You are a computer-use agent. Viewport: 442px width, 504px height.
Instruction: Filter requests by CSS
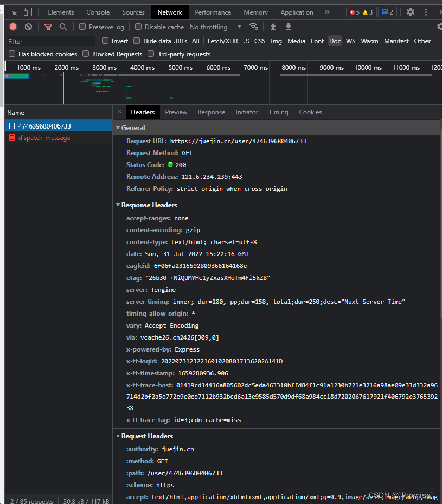[x=260, y=41]
